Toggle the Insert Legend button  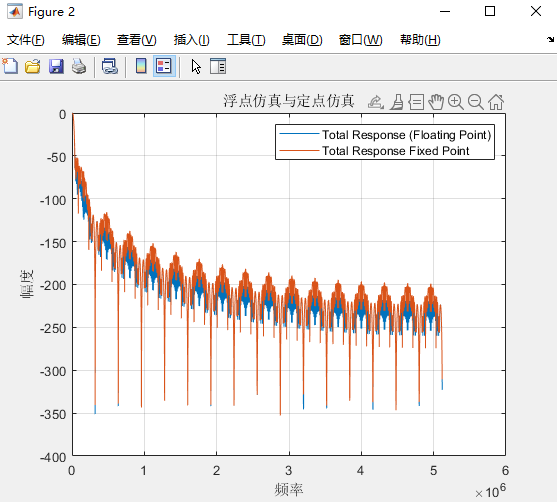click(164, 66)
